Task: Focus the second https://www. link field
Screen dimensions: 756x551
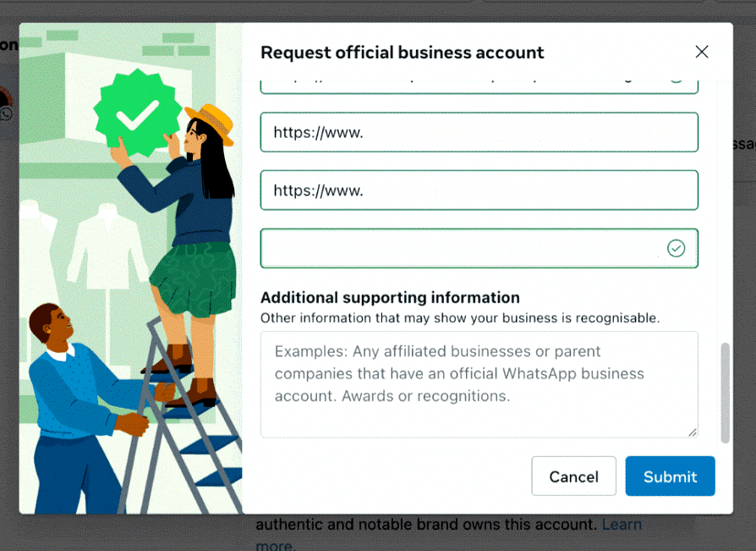Action: click(x=479, y=190)
